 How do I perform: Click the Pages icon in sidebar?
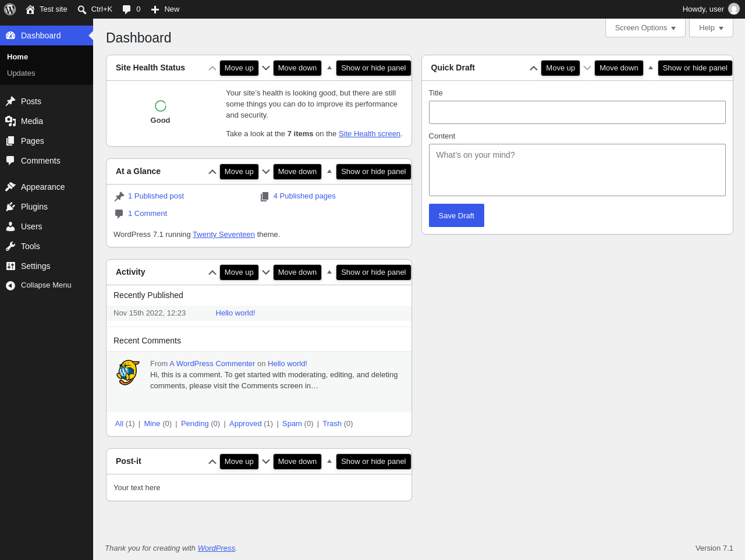point(10,141)
